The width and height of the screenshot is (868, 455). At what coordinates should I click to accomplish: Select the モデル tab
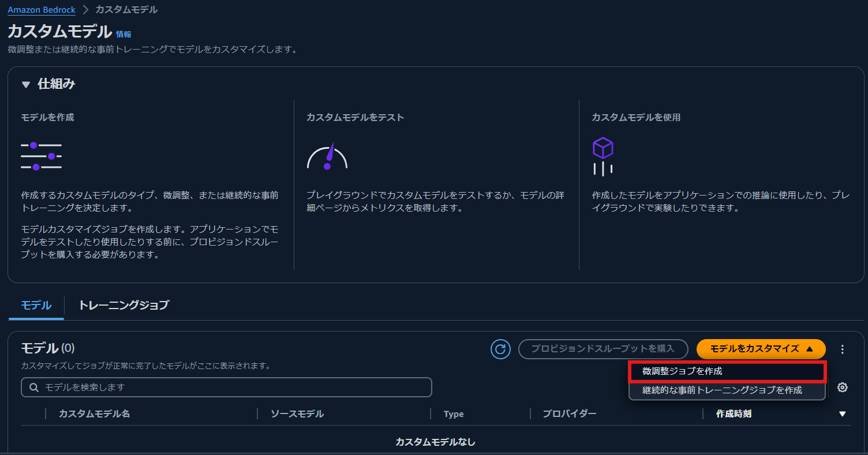click(35, 306)
